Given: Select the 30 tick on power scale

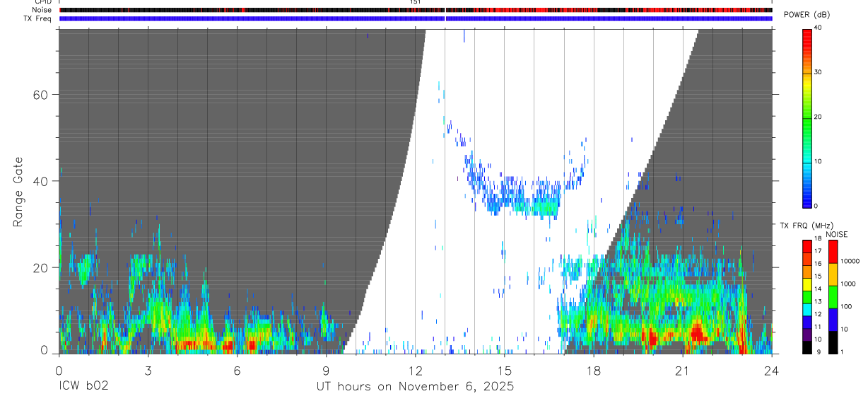Looking at the screenshot, I should click(x=818, y=72).
